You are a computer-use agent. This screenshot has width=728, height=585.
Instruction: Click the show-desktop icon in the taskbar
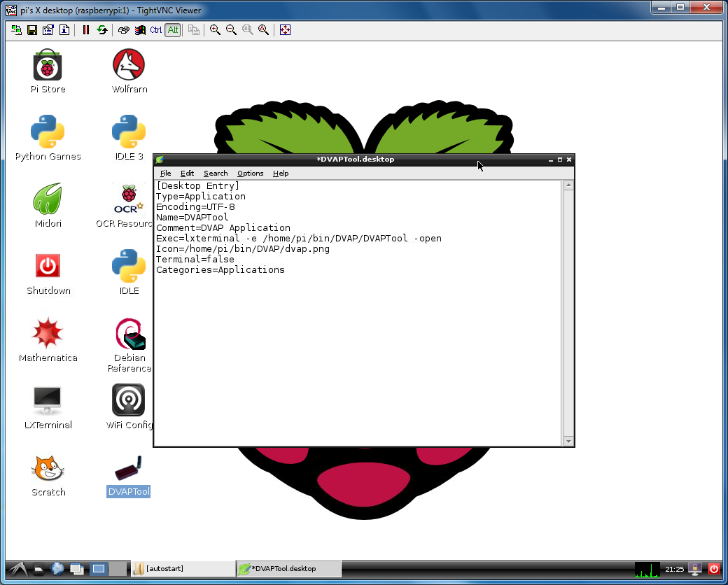pos(76,569)
